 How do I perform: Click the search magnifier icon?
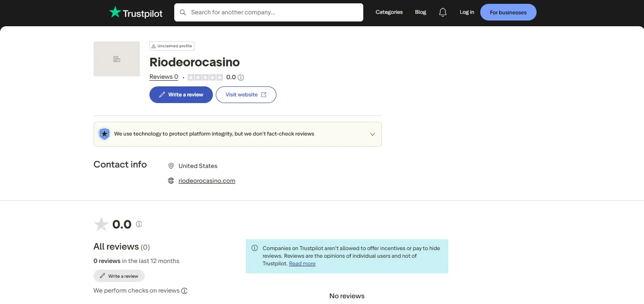[183, 12]
